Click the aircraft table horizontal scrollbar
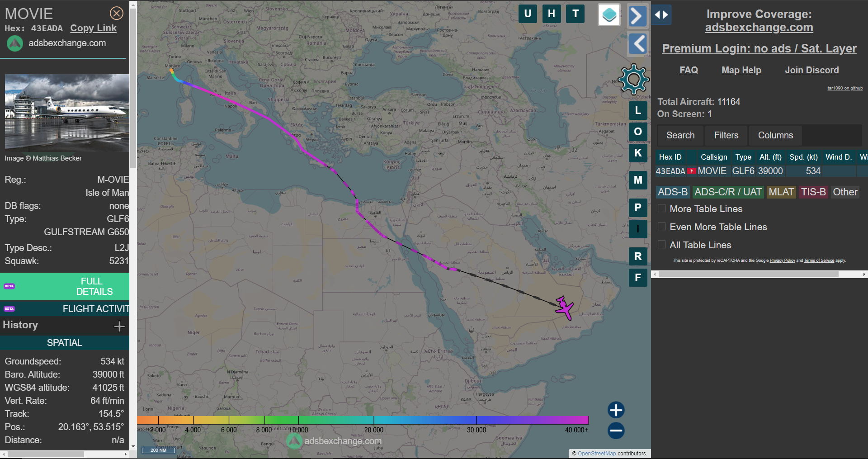868x459 pixels. pos(748,274)
